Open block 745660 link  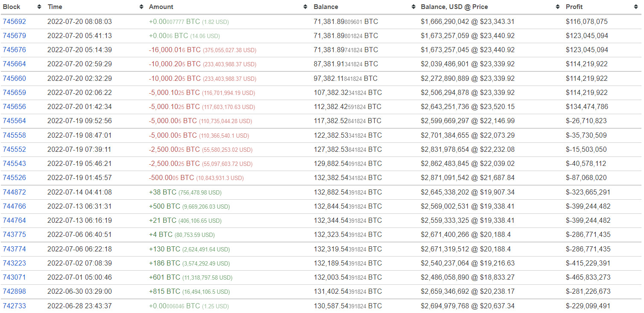pos(14,79)
